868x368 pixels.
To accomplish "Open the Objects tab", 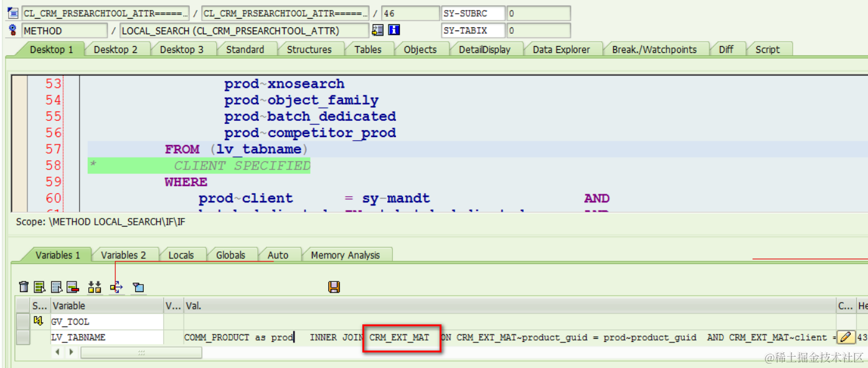I will [420, 49].
